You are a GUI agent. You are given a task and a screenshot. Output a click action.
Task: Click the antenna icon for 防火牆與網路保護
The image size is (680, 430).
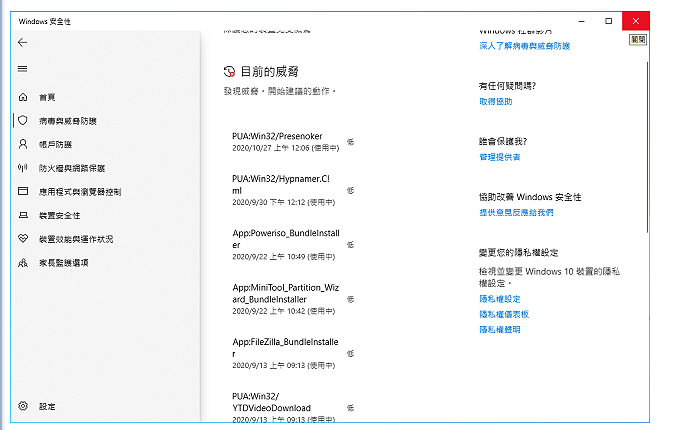[x=23, y=168]
